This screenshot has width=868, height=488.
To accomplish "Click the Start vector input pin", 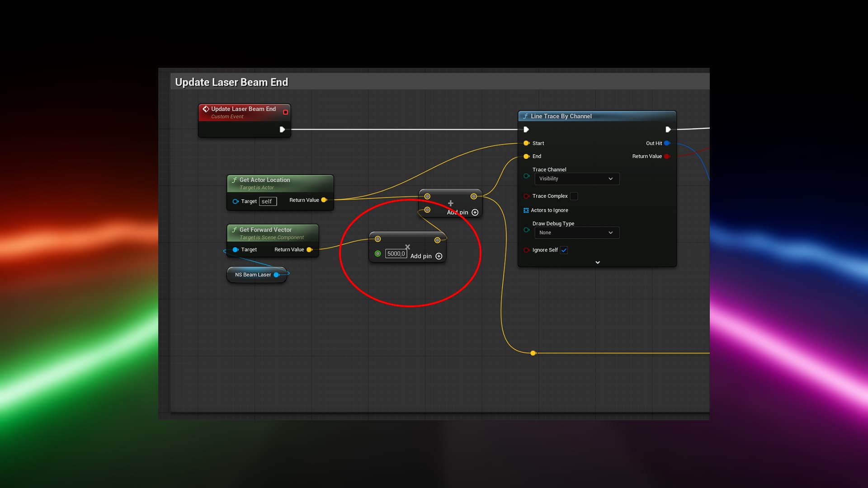I will point(526,143).
